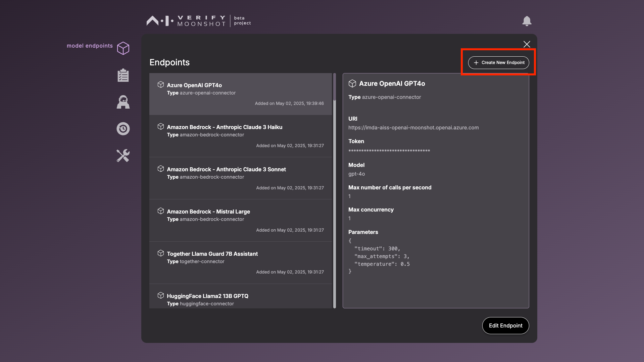Select HuggingFace Llama2 13B GPTQ endpoint
This screenshot has height=362, width=644.
(x=241, y=296)
